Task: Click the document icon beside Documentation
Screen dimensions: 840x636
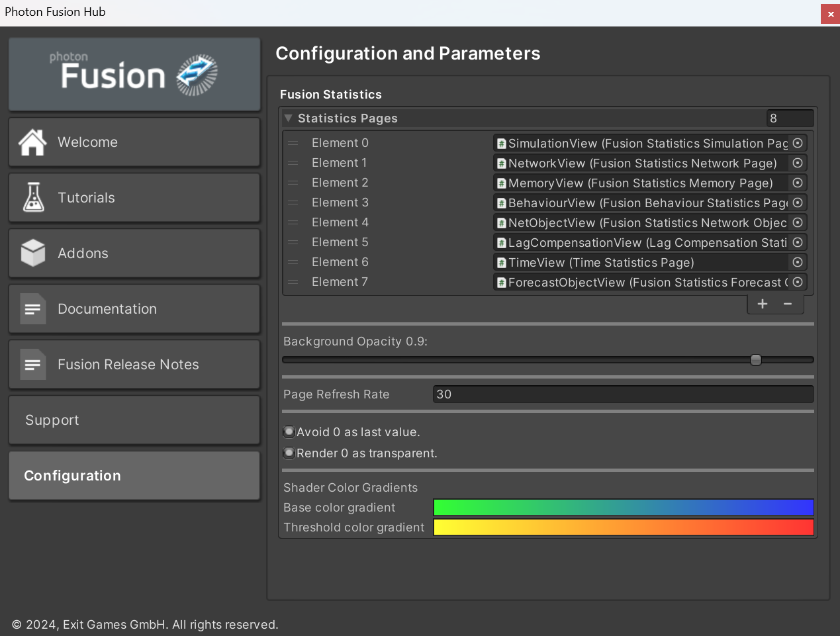Action: pyautogui.click(x=32, y=308)
